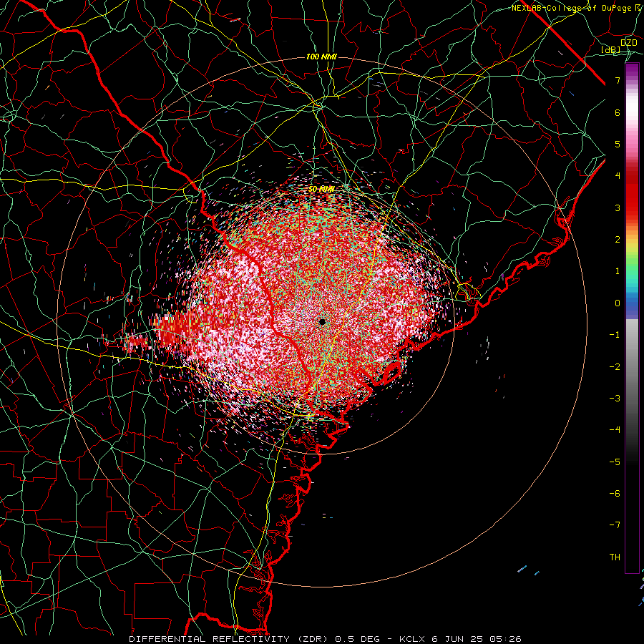Click the TH label on the scale
Viewport: 644px width, 644px height.
point(615,557)
